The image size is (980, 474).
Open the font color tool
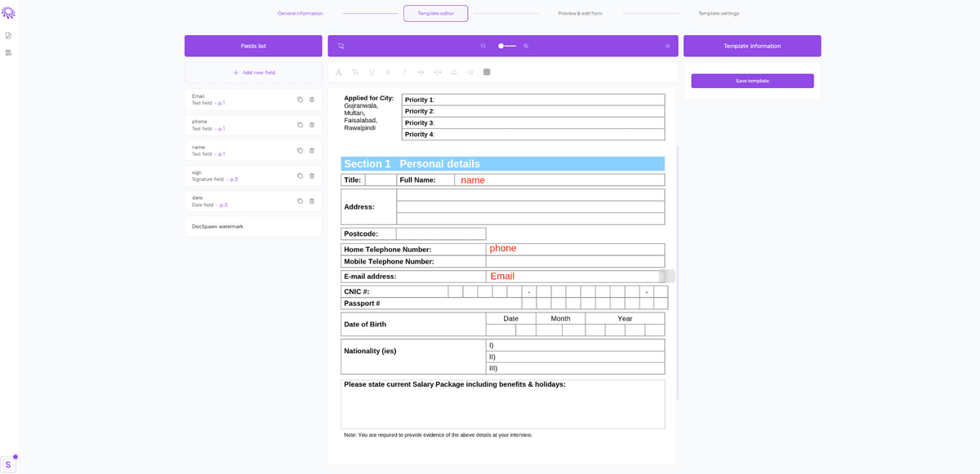(338, 72)
